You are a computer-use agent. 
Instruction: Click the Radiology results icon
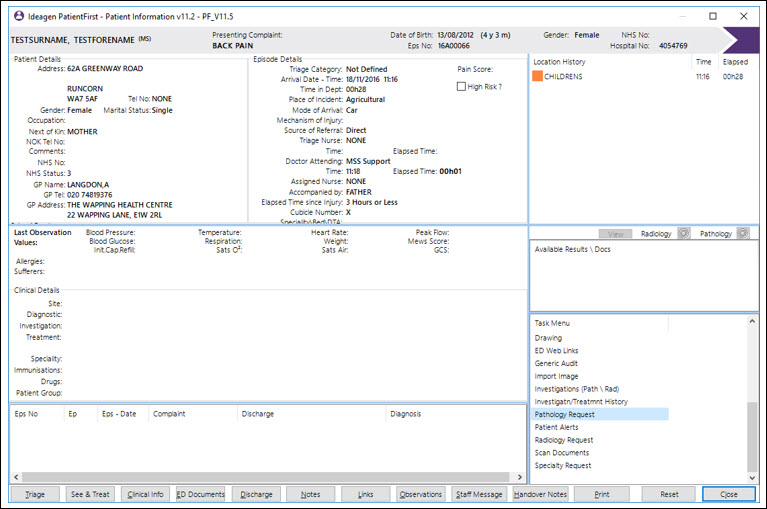683,234
